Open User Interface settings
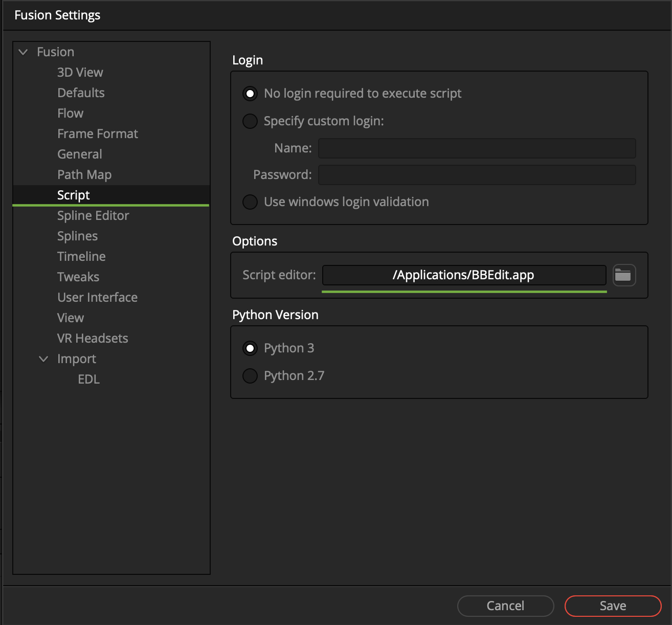Image resolution: width=672 pixels, height=625 pixels. tap(97, 298)
